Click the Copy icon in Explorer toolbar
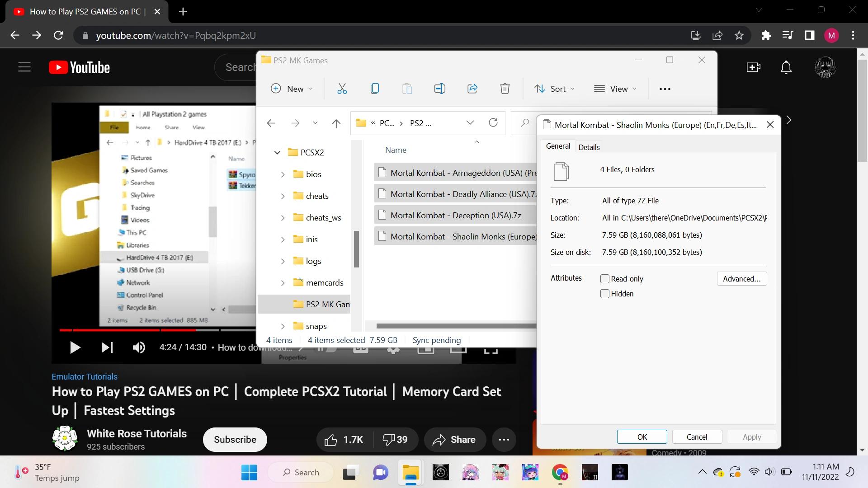This screenshot has height=488, width=868. (x=375, y=89)
